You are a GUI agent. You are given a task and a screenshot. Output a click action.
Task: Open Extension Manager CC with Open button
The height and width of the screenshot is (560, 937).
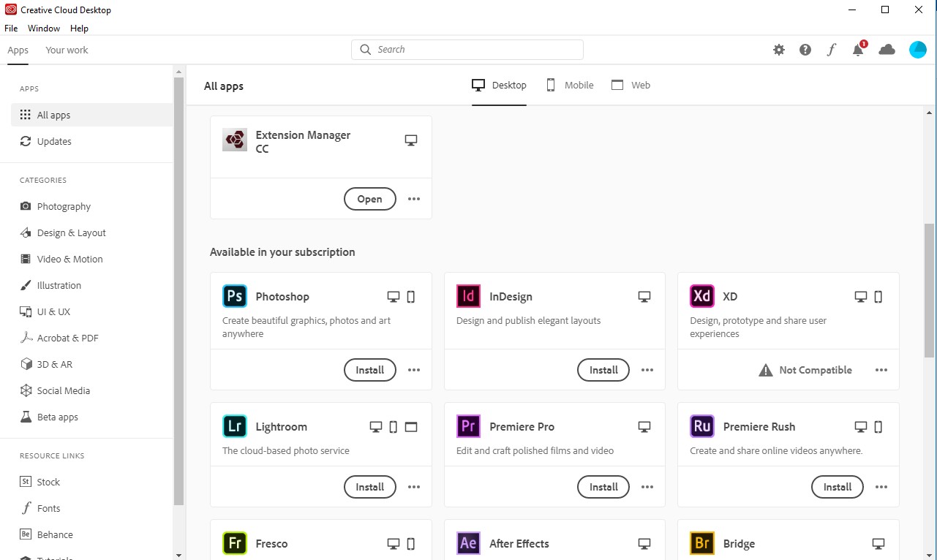(369, 199)
